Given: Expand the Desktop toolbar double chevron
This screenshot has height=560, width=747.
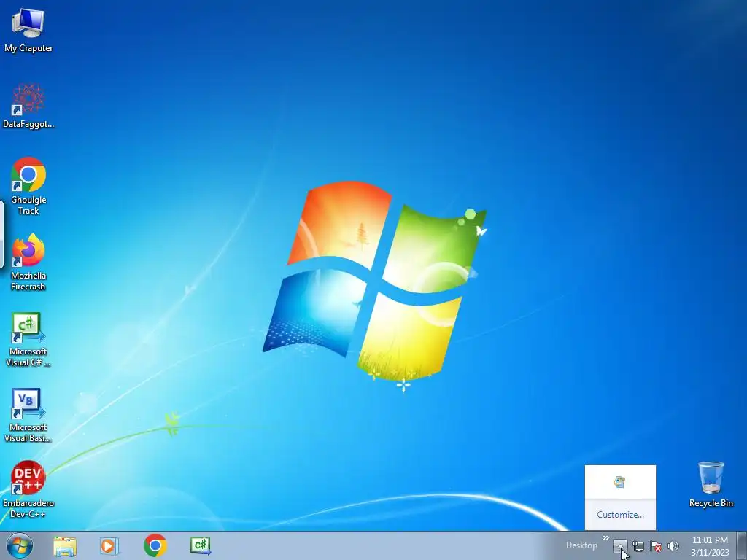Looking at the screenshot, I should coord(606,537).
